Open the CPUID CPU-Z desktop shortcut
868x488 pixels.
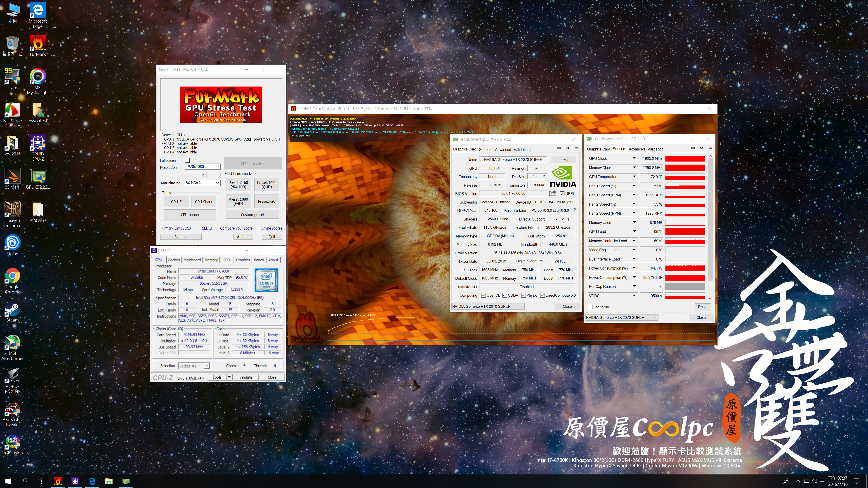[x=38, y=148]
